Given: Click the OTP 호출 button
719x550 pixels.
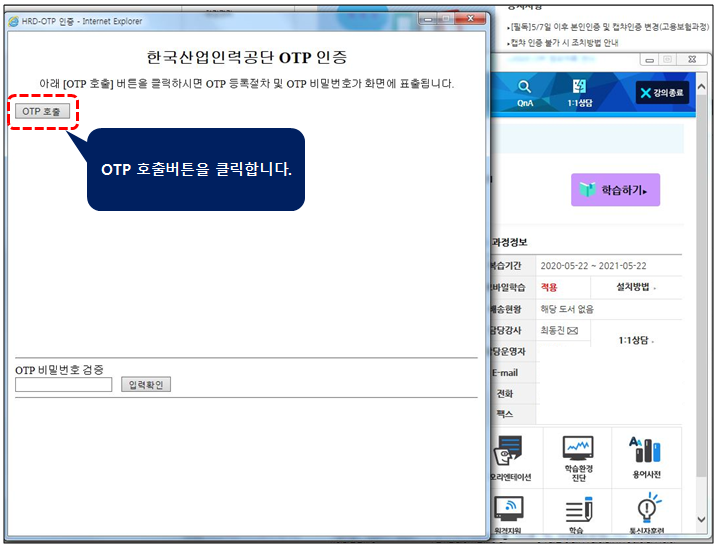Looking at the screenshot, I should [x=41, y=111].
